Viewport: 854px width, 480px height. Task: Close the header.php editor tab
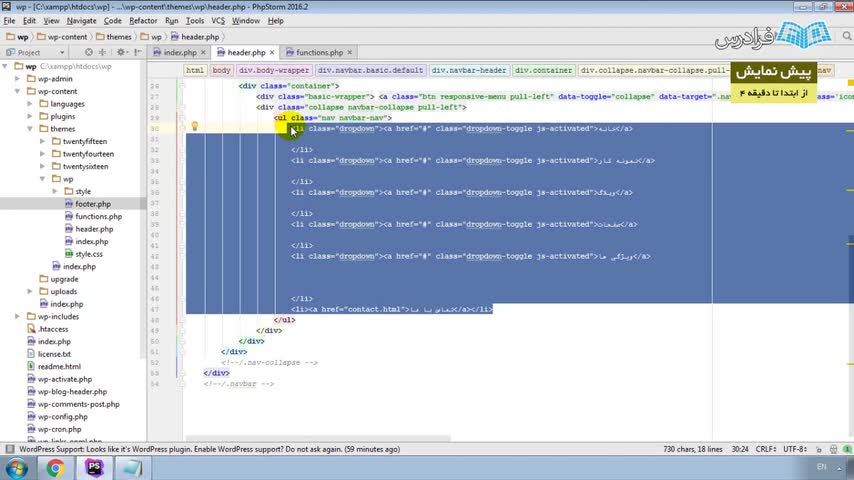pyautogui.click(x=272, y=52)
